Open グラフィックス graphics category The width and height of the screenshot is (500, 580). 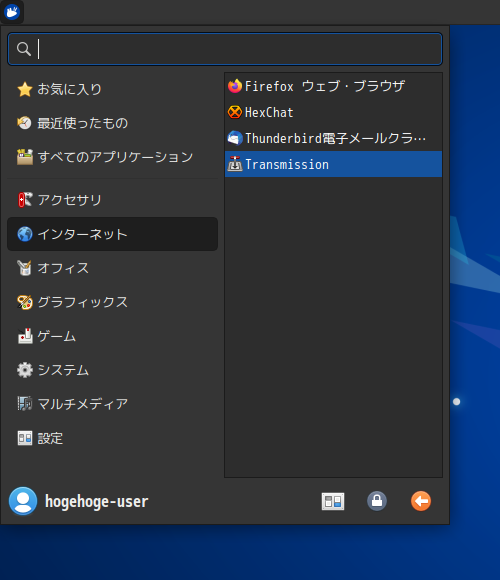pyautogui.click(x=112, y=302)
